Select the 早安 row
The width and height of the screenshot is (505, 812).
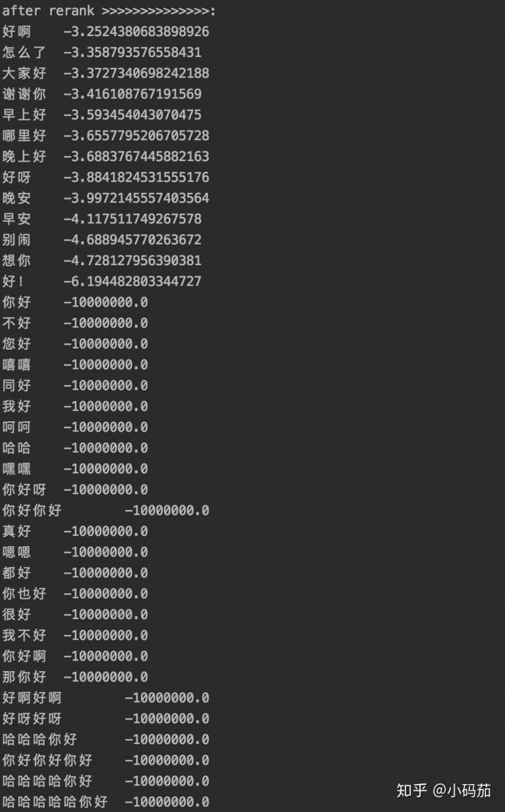(x=102, y=219)
